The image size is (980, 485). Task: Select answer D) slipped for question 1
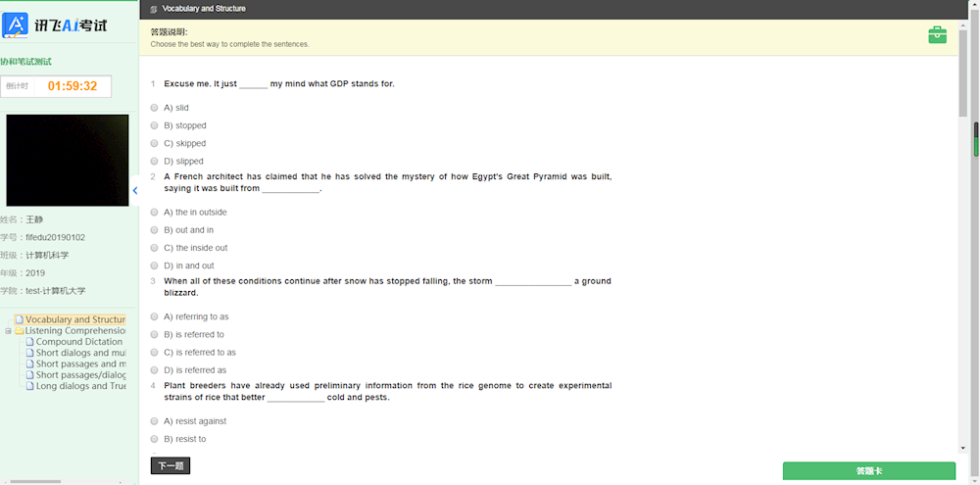(154, 161)
